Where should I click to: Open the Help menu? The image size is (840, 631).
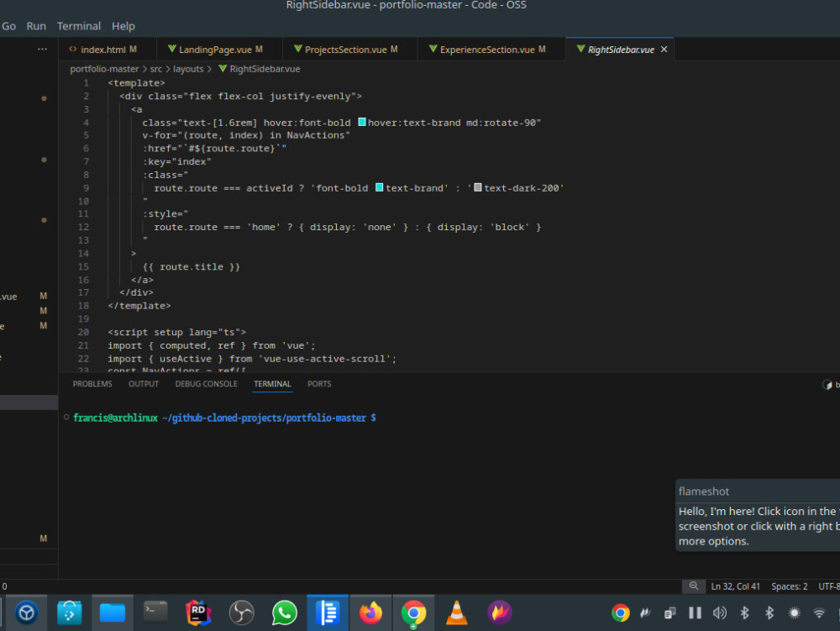coord(123,26)
